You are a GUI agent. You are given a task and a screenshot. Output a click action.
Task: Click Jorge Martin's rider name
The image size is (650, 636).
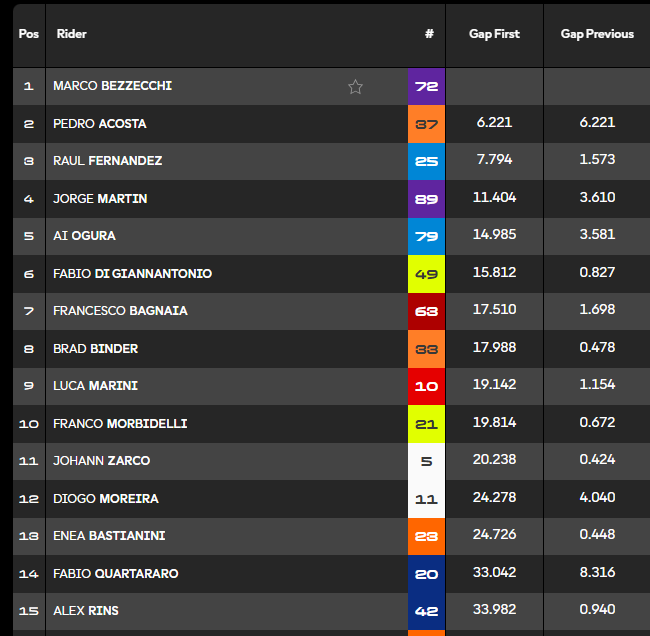coord(100,199)
